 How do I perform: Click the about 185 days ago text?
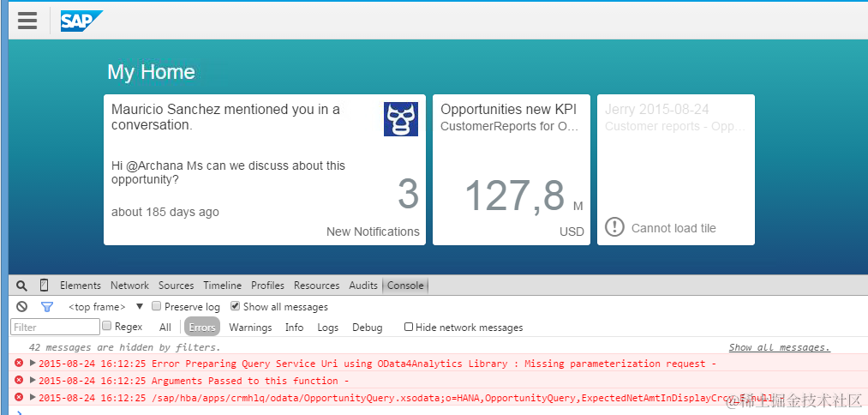coord(165,212)
